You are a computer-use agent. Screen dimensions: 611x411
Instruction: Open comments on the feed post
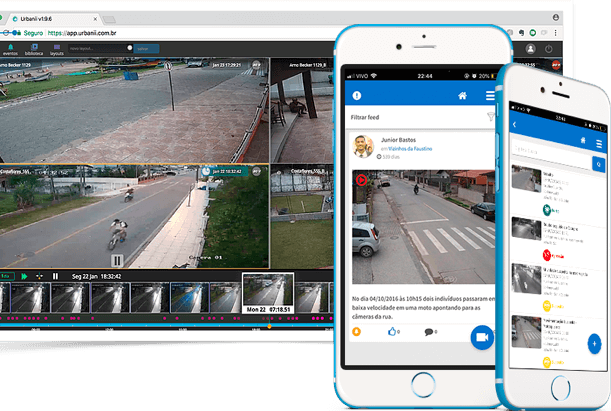[429, 331]
